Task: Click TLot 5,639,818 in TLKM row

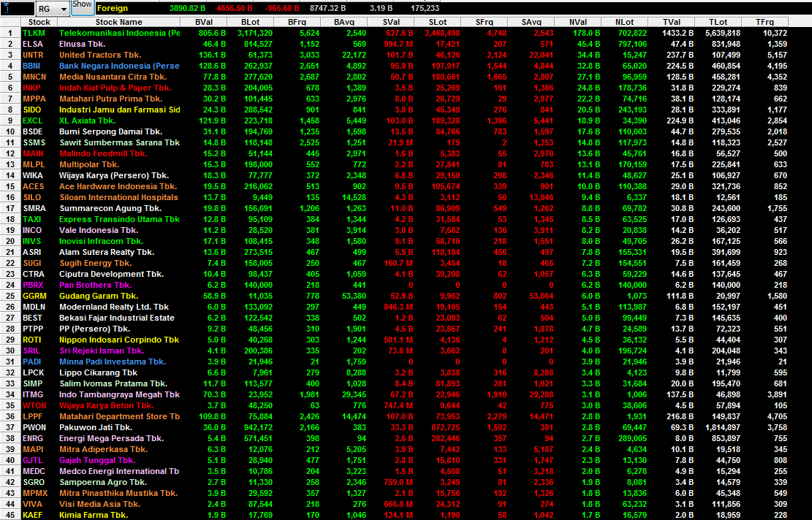Action: 723,33
